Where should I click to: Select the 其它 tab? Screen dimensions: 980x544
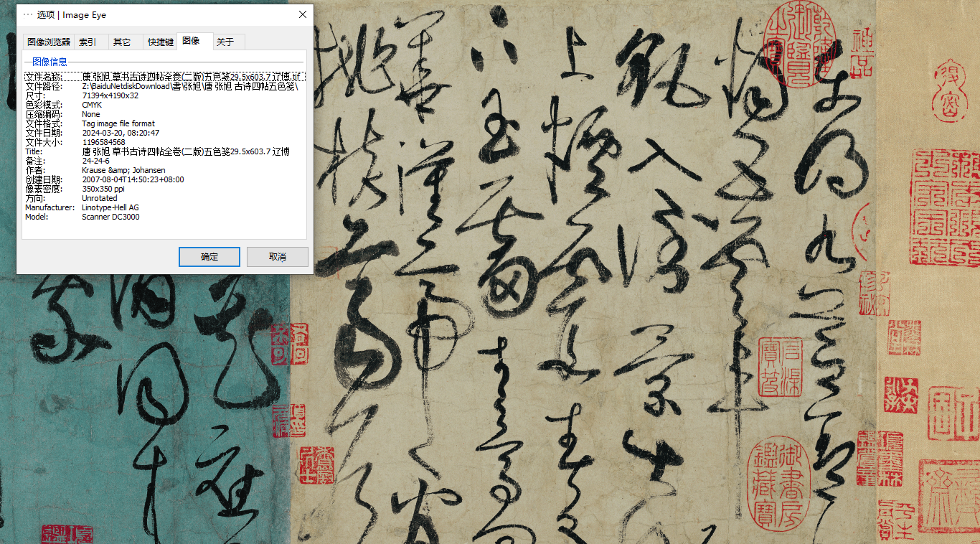coord(122,42)
